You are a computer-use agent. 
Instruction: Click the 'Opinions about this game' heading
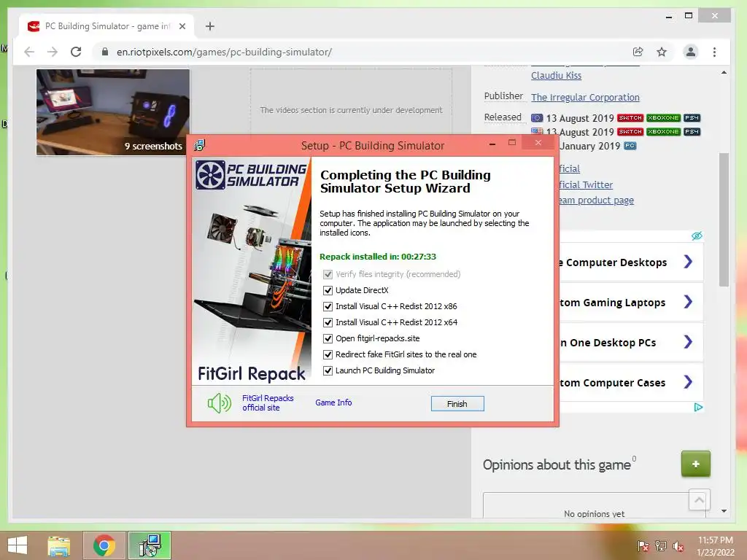[x=557, y=464]
